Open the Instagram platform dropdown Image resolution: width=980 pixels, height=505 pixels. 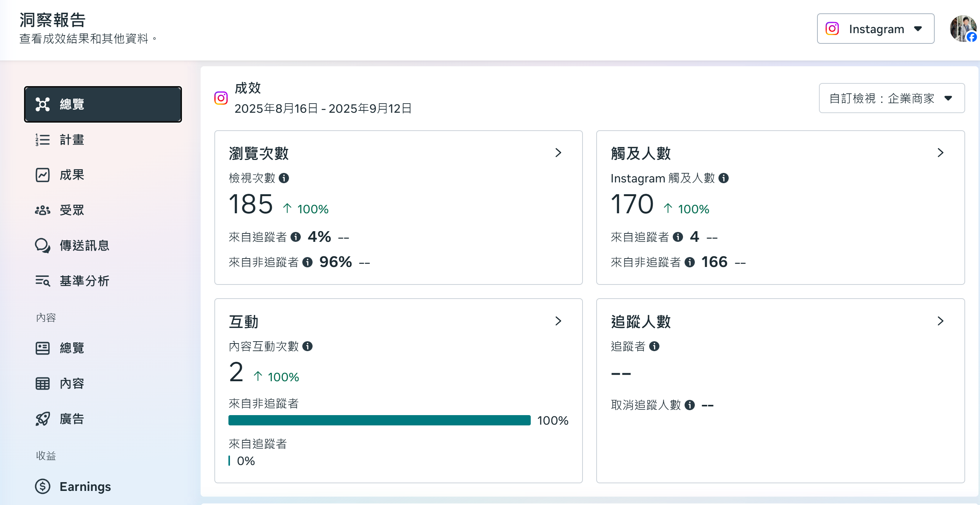coord(875,29)
